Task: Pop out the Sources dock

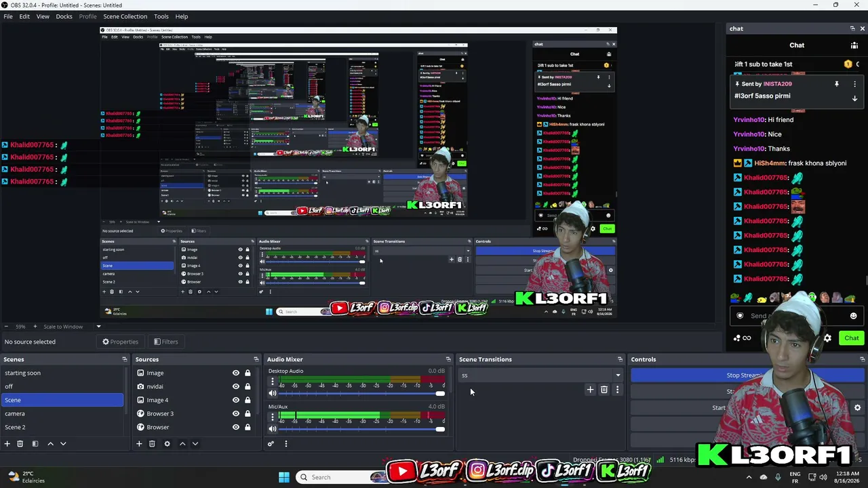Action: tap(256, 359)
